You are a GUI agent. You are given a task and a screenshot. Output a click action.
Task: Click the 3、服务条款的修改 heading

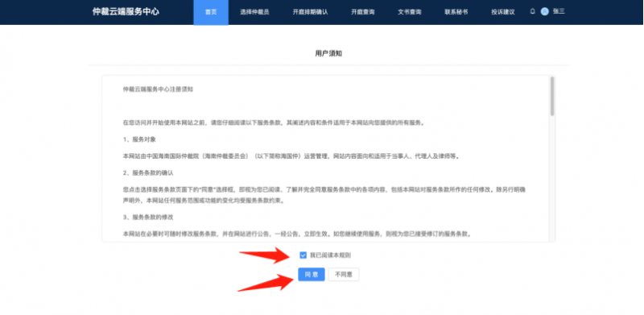click(x=148, y=217)
